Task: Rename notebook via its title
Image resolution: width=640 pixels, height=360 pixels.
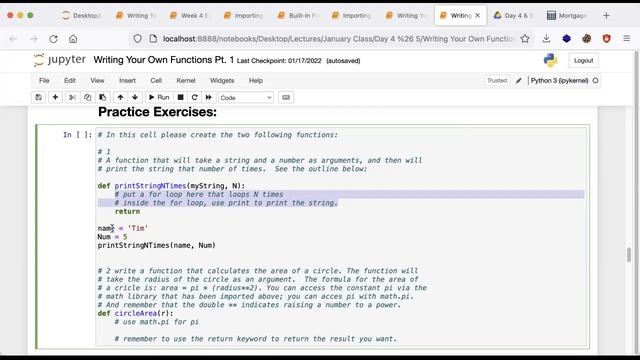Action: (x=164, y=60)
